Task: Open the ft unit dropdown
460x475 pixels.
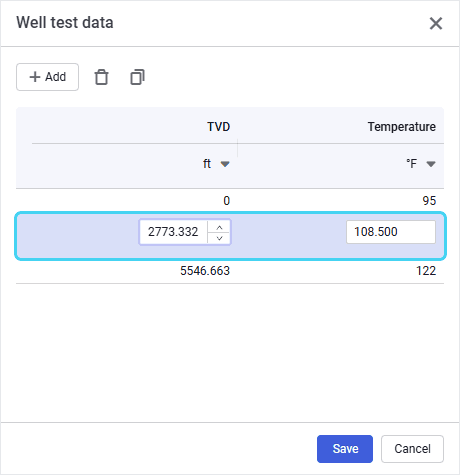Action: coord(225,164)
